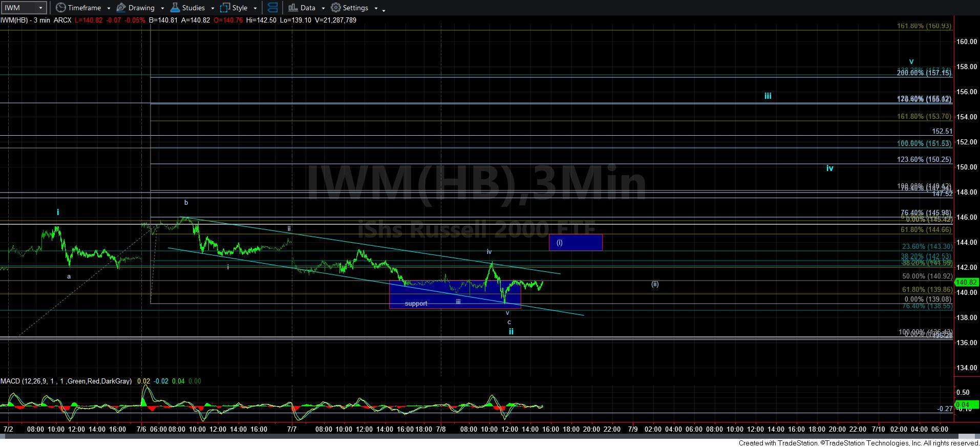Click the chart-linking icon in the toolbar
This screenshot has height=447, width=980.
point(272,8)
